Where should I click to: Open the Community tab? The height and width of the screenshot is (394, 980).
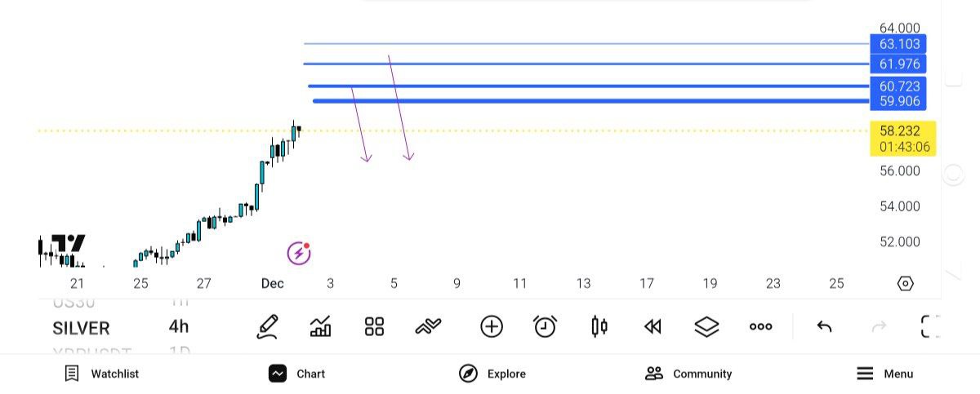[688, 374]
